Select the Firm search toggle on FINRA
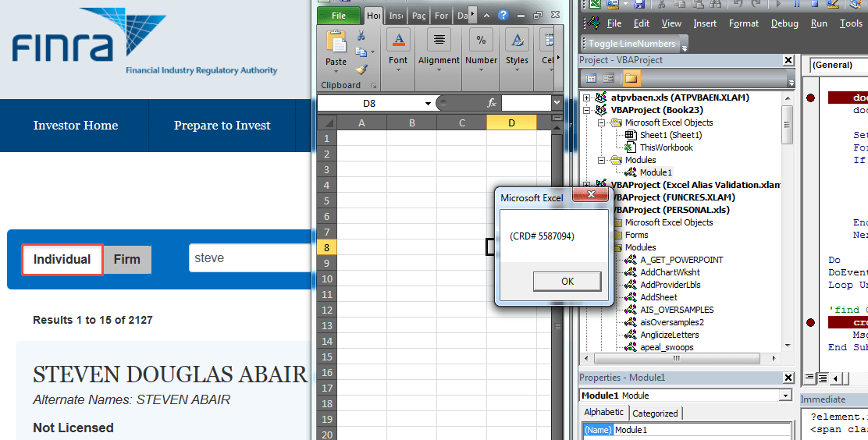Screen dimensions: 868x440 (x=126, y=260)
